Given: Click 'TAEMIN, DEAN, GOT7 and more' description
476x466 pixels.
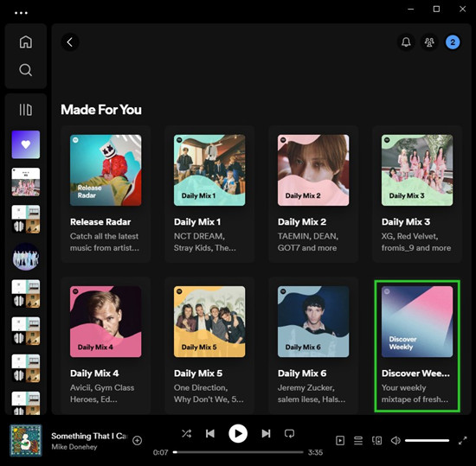Looking at the screenshot, I should click(x=308, y=242).
